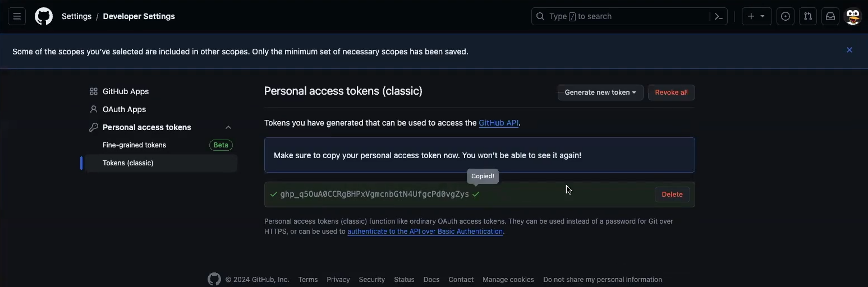This screenshot has height=287, width=868.
Task: Open the user avatar menu
Action: [x=853, y=16]
